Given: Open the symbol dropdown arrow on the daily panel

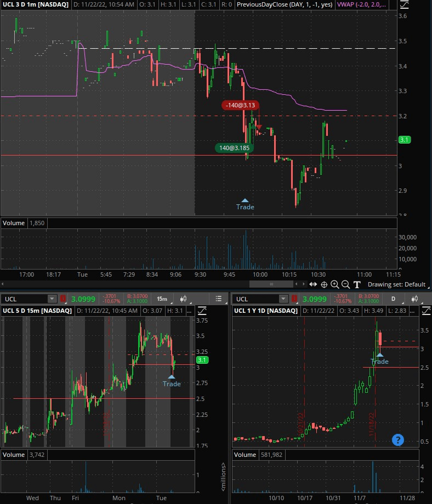Looking at the screenshot, I should pos(283,299).
